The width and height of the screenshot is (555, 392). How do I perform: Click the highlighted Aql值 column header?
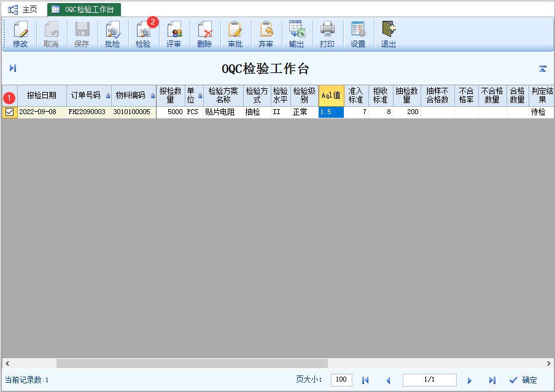[x=332, y=96]
